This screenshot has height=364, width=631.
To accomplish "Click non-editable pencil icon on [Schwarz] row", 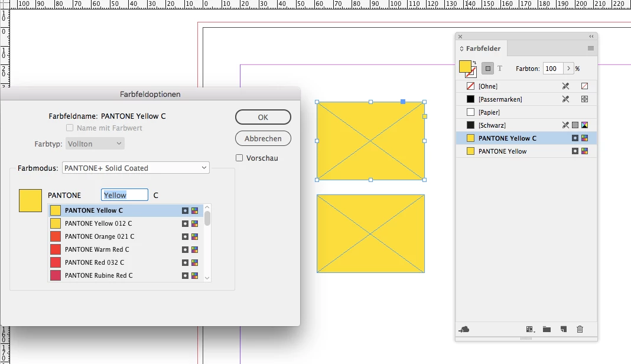I will click(566, 125).
